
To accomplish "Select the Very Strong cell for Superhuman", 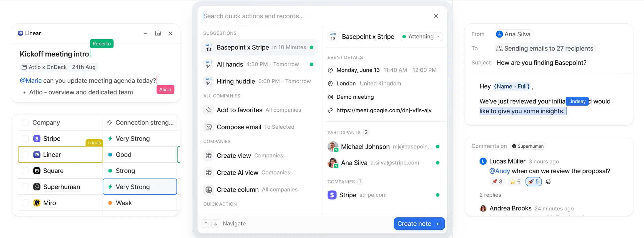I will [x=140, y=187].
